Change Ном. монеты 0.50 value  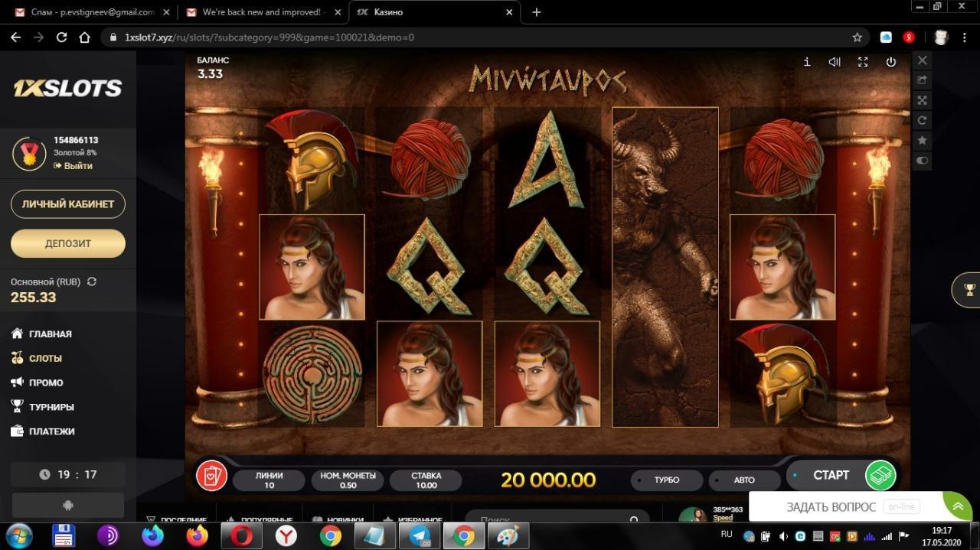coord(348,480)
